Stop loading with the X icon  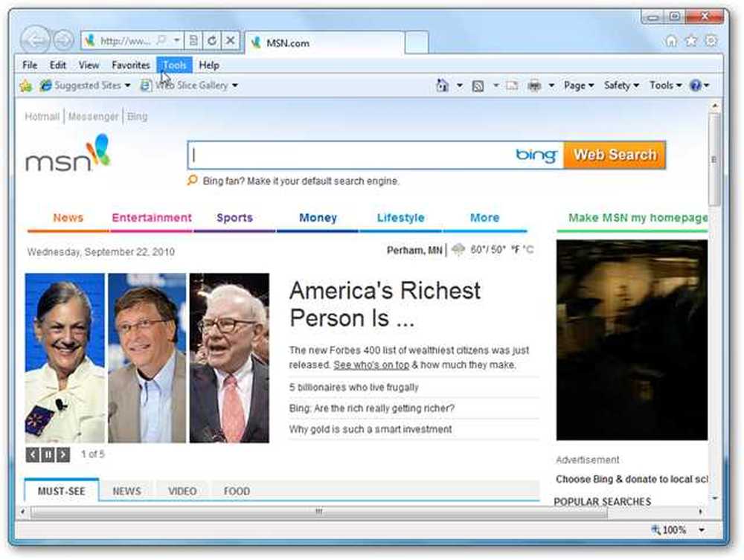(x=230, y=41)
